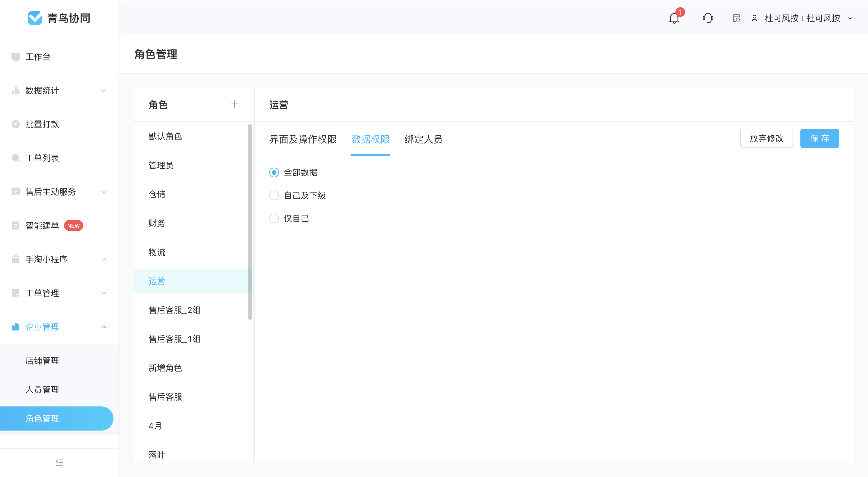The height and width of the screenshot is (477, 868).
Task: Click the 数据统计 bar chart icon
Action: pos(15,90)
